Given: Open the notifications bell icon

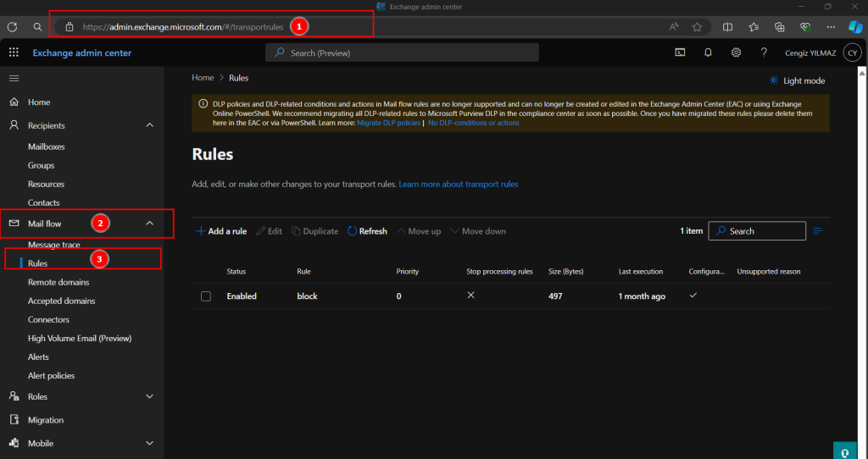Looking at the screenshot, I should click(708, 53).
